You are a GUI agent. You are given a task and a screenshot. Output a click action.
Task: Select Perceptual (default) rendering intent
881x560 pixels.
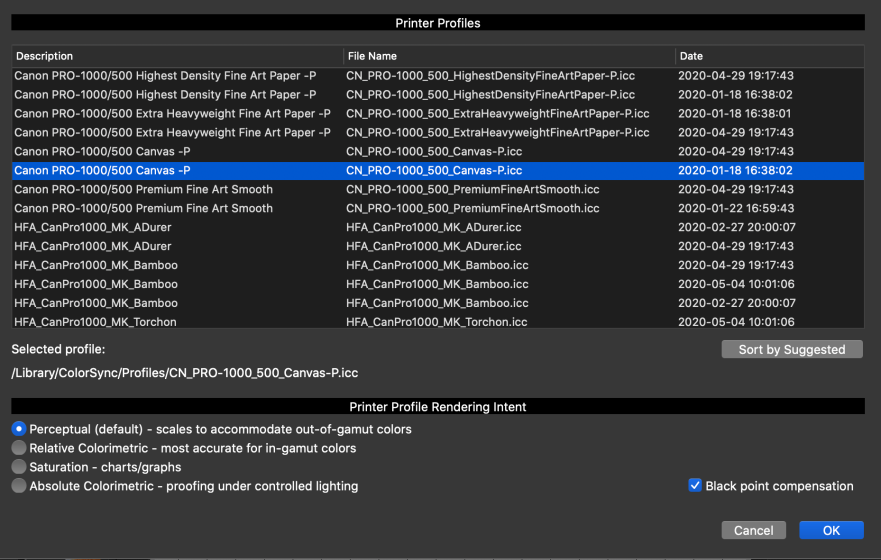pos(19,429)
